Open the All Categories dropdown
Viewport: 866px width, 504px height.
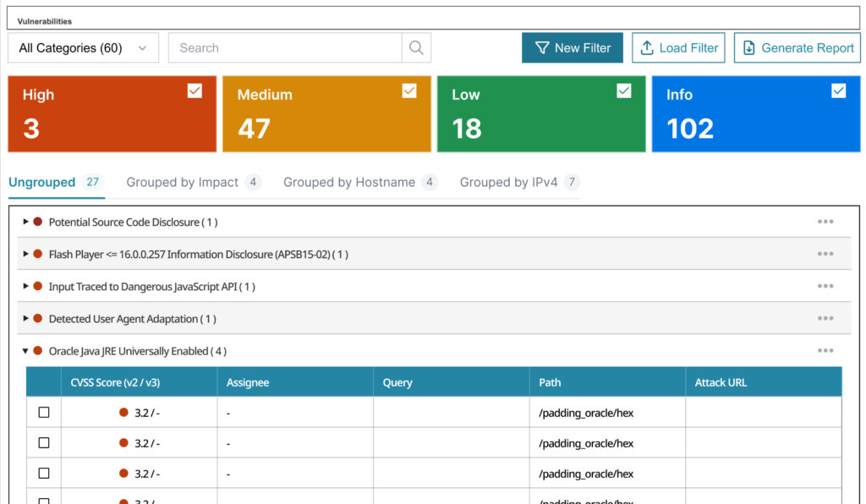pyautogui.click(x=82, y=48)
